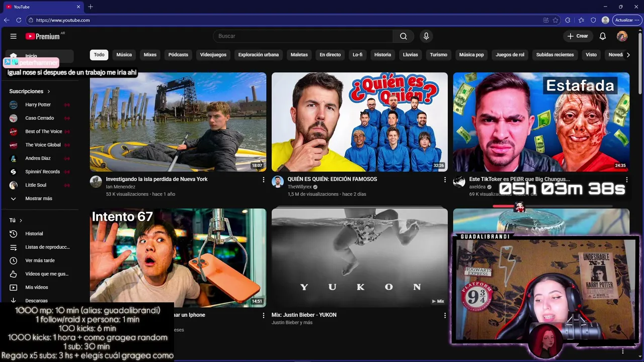This screenshot has height=362, width=644.
Task: Open options menu for Justin Bieber YUKON mix
Action: [445, 315]
